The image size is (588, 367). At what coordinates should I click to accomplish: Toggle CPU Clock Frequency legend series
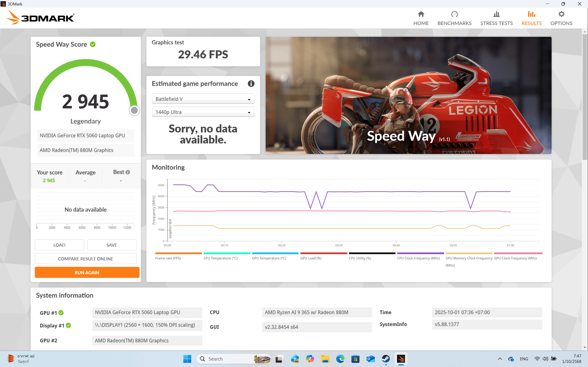[418, 258]
